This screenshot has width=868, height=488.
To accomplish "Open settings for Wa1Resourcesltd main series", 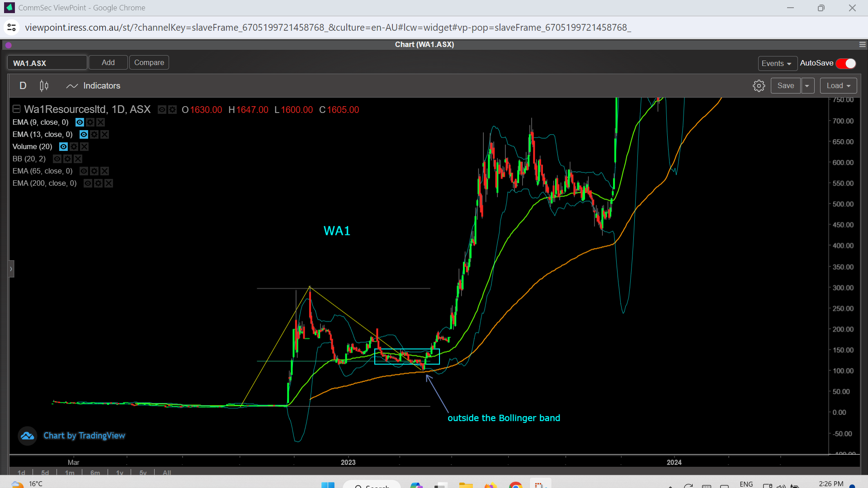I will click(x=172, y=110).
